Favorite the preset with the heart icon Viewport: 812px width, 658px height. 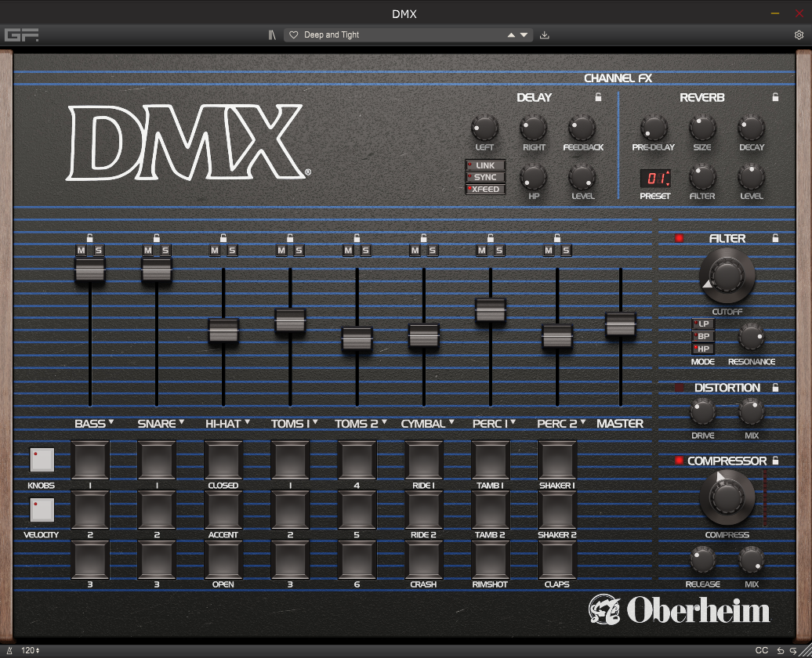pyautogui.click(x=294, y=34)
